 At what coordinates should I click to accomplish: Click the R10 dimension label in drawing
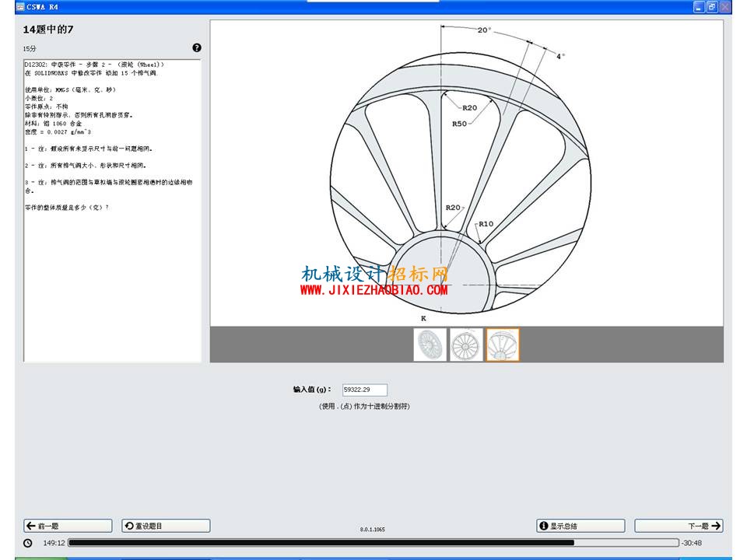[x=486, y=224]
